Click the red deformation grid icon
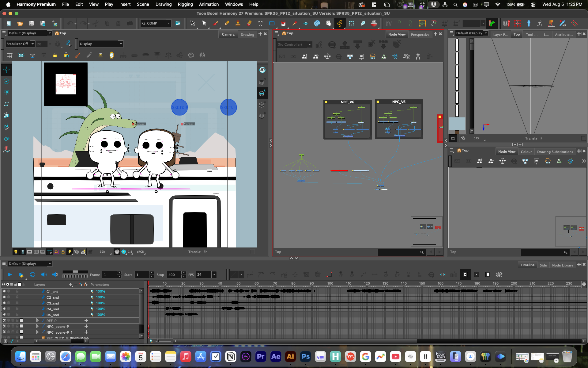The width and height of the screenshot is (588, 368). pos(518,23)
